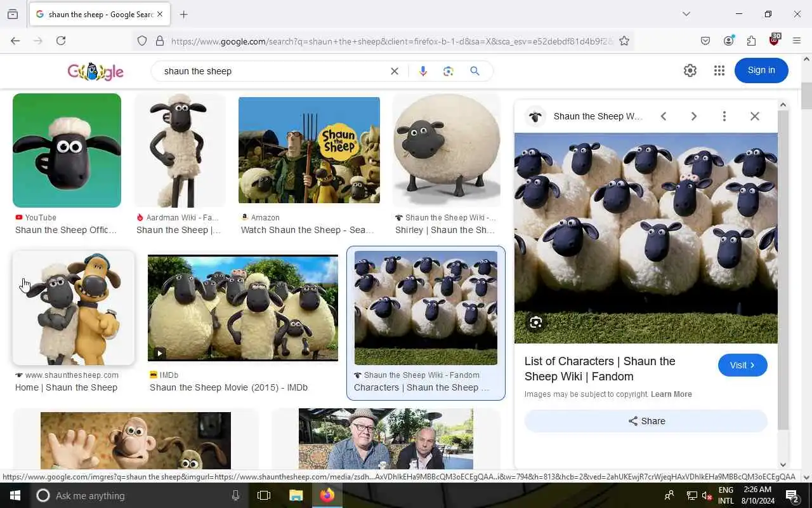Open the Wallace and Gromit image result
Image resolution: width=812 pixels, height=508 pixels.
point(136,441)
